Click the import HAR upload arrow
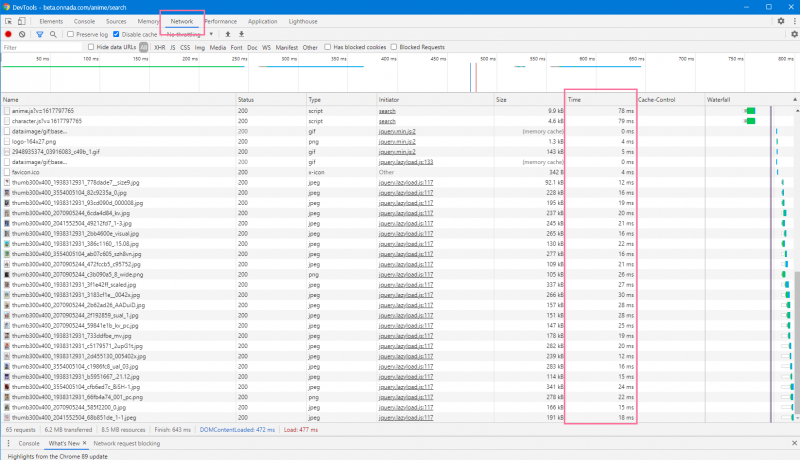Image resolution: width=800 pixels, height=460 pixels. coord(228,34)
